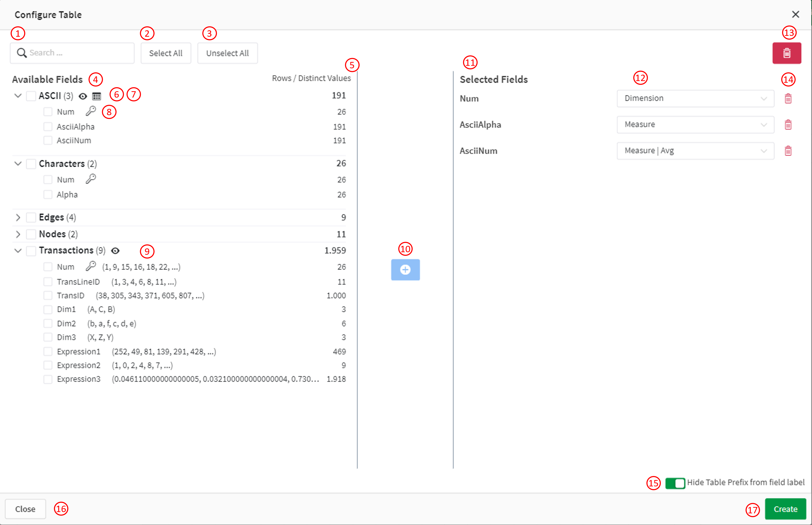Click the Dim2 field label
The image size is (812, 525).
click(66, 323)
